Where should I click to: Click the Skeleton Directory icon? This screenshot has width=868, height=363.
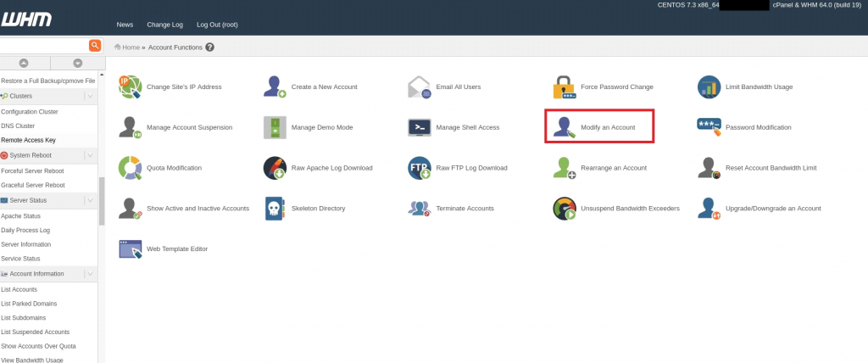tap(275, 208)
